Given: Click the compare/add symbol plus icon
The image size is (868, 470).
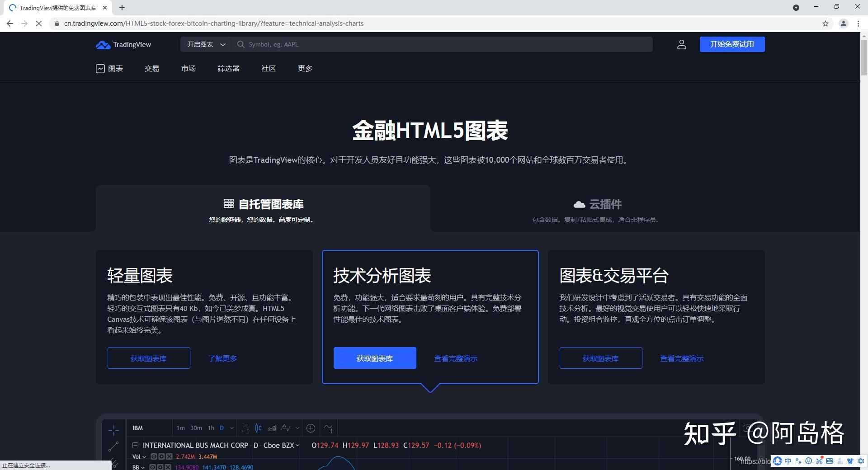Looking at the screenshot, I should [311, 428].
